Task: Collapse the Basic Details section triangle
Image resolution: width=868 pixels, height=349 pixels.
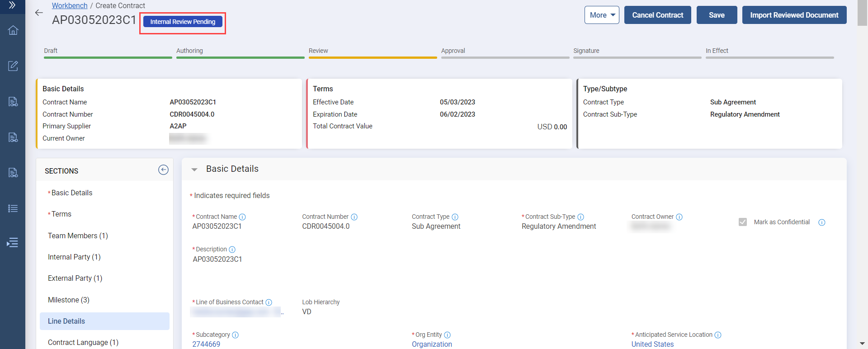Action: pos(194,170)
